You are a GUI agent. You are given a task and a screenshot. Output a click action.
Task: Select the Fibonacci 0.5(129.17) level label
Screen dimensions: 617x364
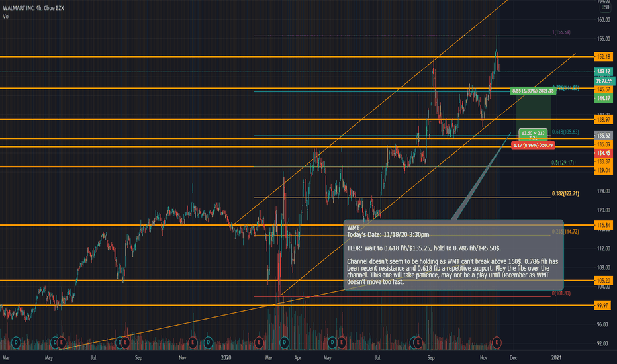563,162
